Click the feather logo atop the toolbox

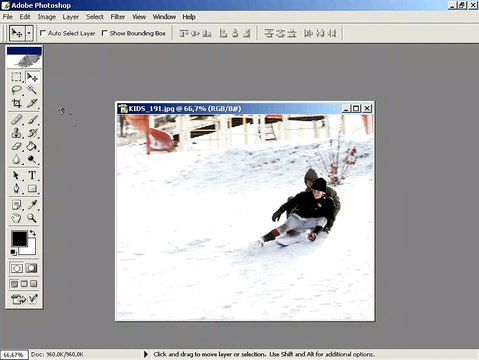(24, 61)
